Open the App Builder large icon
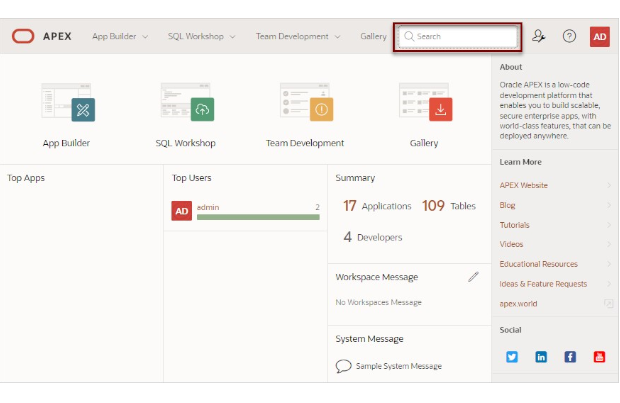 click(x=68, y=102)
